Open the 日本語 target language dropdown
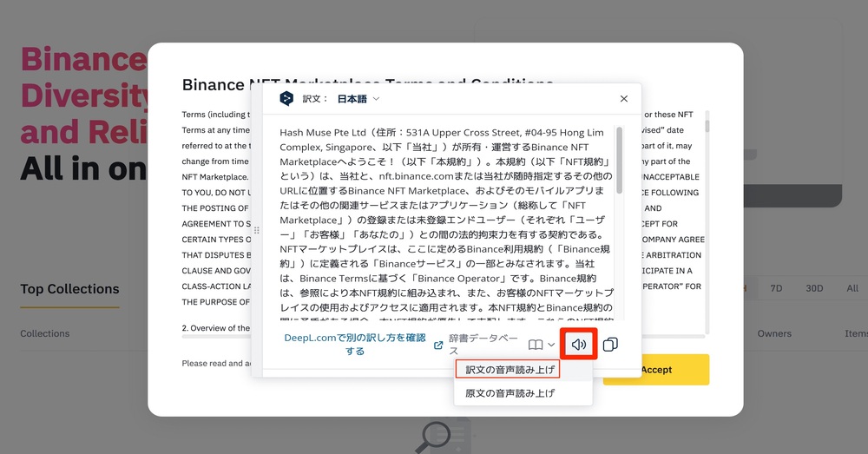 [x=358, y=99]
